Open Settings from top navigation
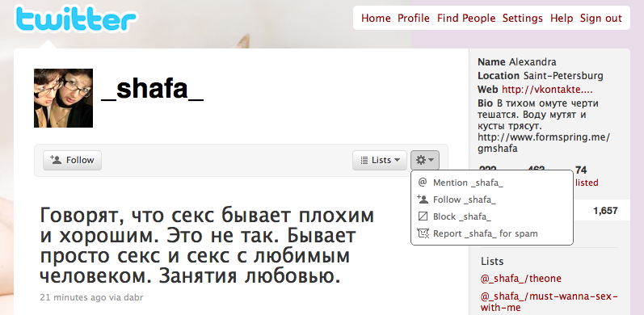Image resolution: width=644 pixels, height=315 pixels. point(523,18)
